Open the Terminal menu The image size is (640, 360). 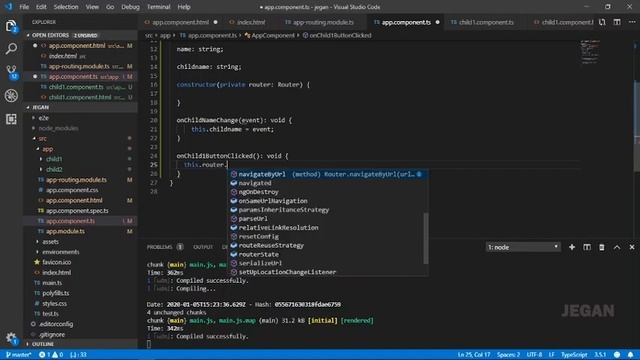(x=158, y=7)
